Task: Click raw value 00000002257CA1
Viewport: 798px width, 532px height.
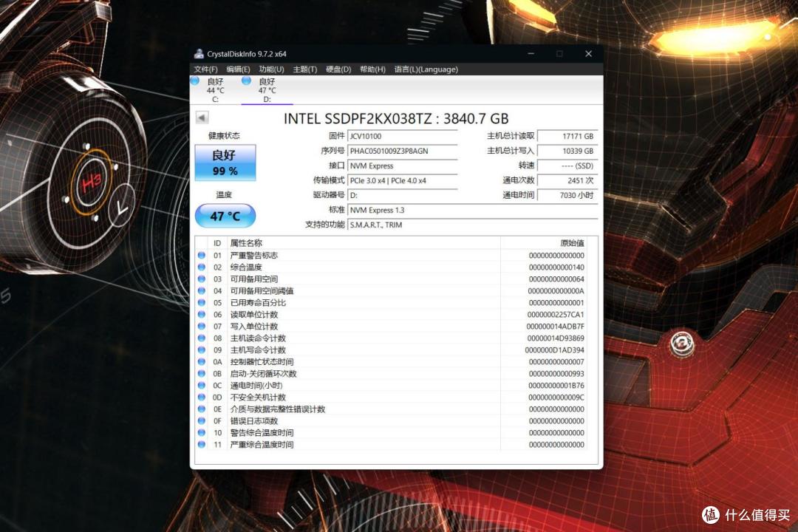Action: coord(556,314)
